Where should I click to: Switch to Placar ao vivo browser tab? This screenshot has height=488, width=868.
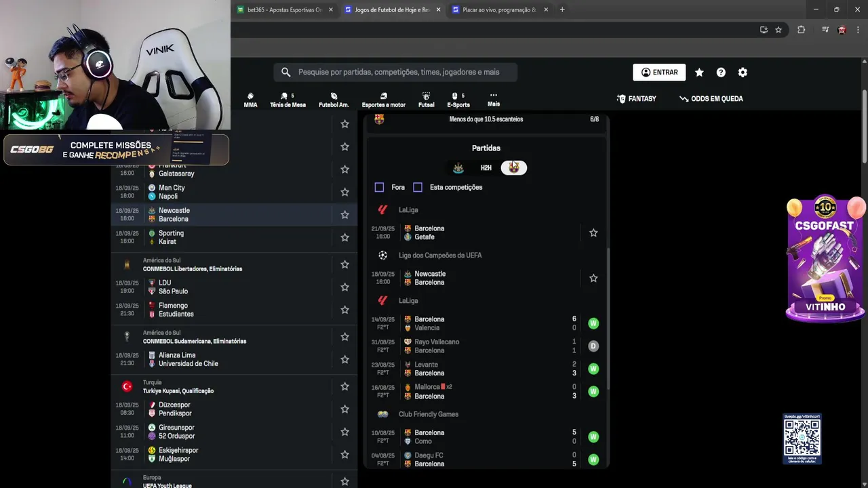[498, 9]
